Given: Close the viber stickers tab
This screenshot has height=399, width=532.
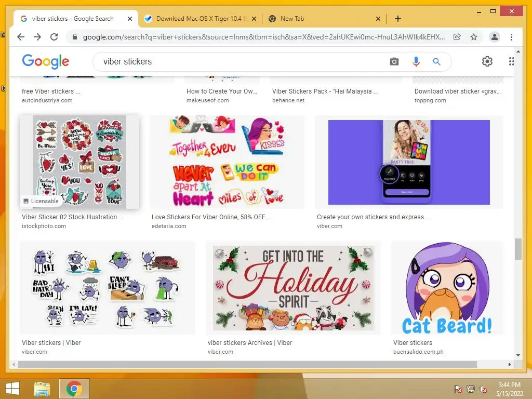Looking at the screenshot, I should tap(129, 19).
